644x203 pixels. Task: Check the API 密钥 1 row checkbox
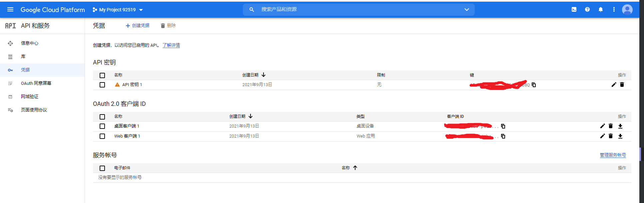[102, 85]
